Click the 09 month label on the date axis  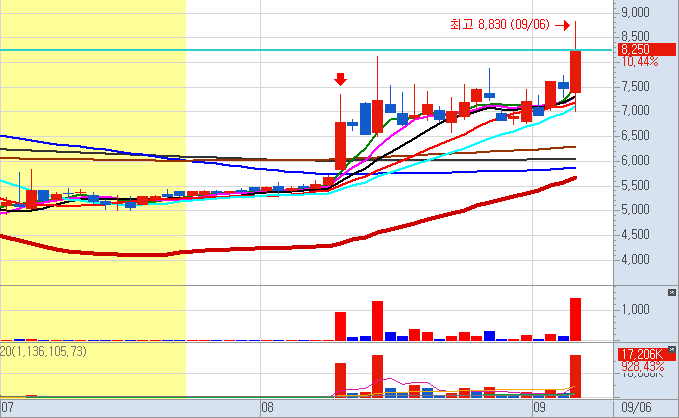[539, 408]
